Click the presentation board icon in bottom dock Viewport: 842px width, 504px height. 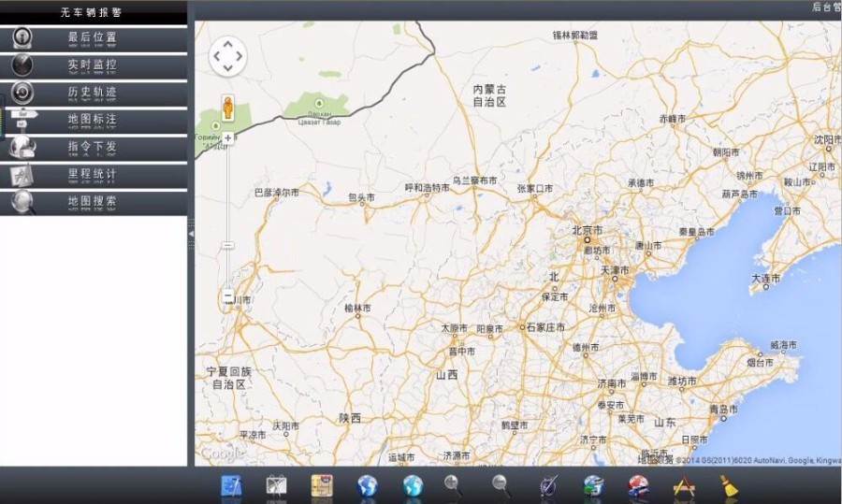click(276, 485)
